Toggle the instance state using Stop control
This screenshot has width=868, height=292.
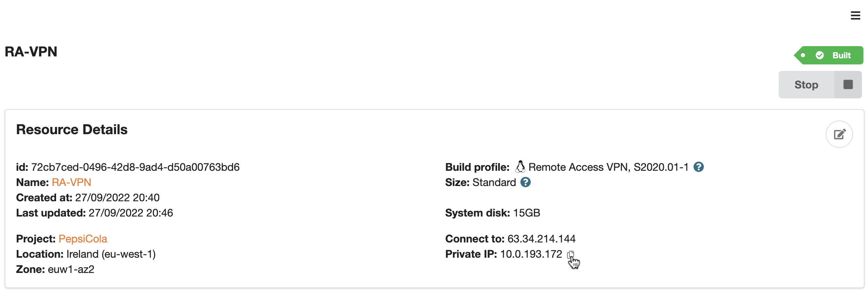807,84
